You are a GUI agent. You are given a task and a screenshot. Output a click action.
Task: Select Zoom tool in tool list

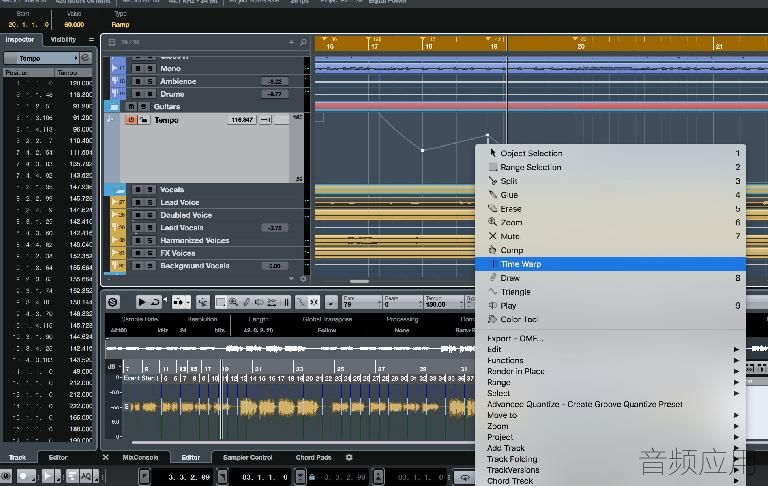coord(610,222)
